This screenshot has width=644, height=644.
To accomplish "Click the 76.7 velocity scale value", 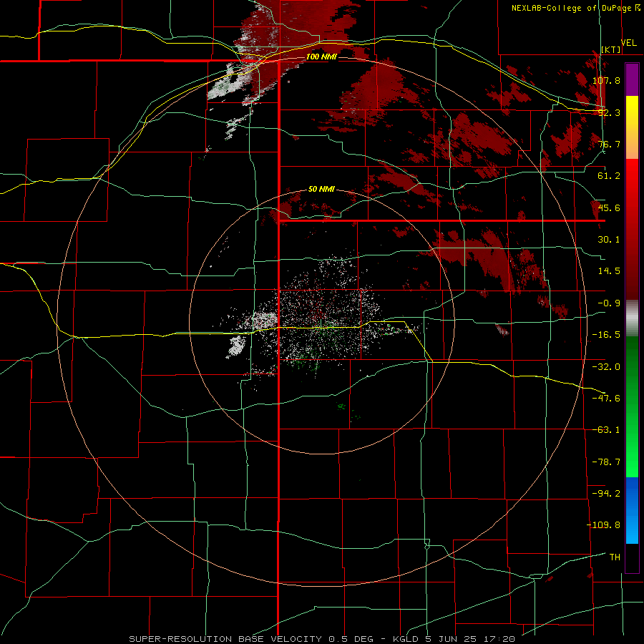I will 609,144.
